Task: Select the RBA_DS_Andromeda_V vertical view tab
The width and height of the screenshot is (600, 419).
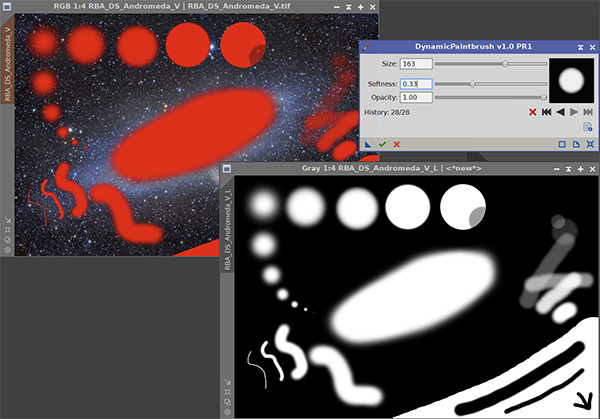Action: (x=9, y=60)
